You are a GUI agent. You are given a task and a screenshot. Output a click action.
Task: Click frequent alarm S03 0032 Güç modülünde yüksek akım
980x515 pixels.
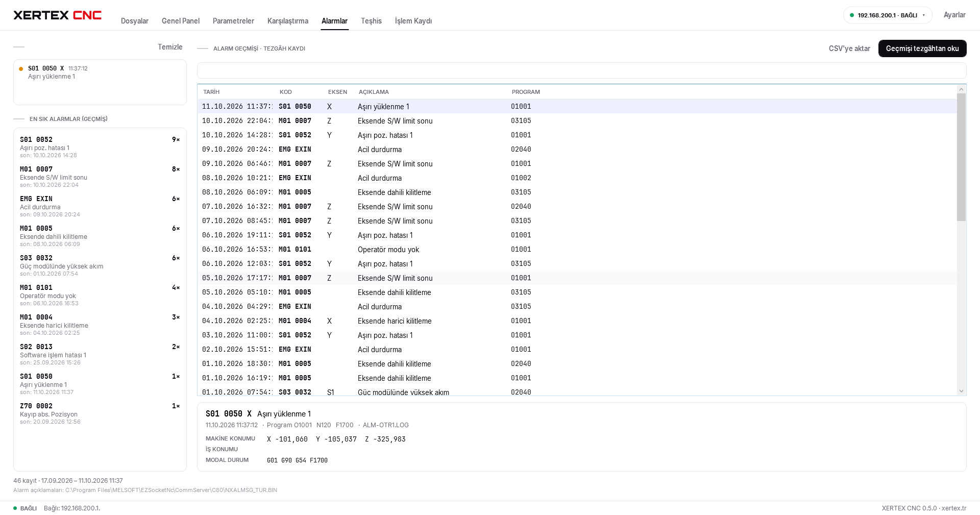point(100,265)
